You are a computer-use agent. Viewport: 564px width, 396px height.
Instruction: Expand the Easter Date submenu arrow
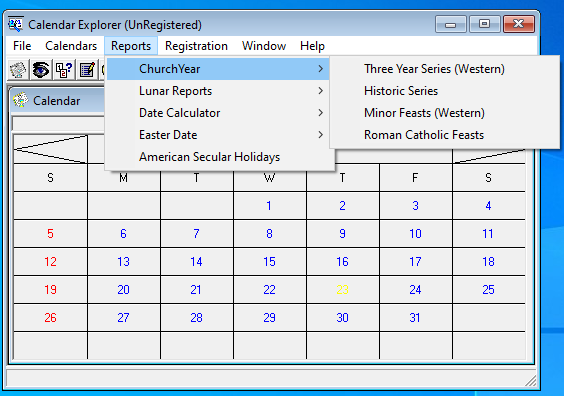(320, 135)
